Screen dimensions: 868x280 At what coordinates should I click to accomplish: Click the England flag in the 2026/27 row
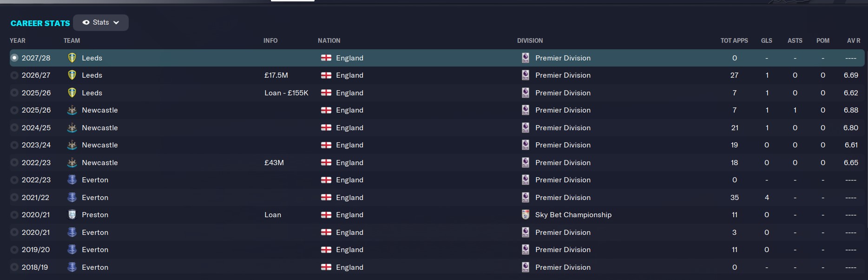pos(326,75)
